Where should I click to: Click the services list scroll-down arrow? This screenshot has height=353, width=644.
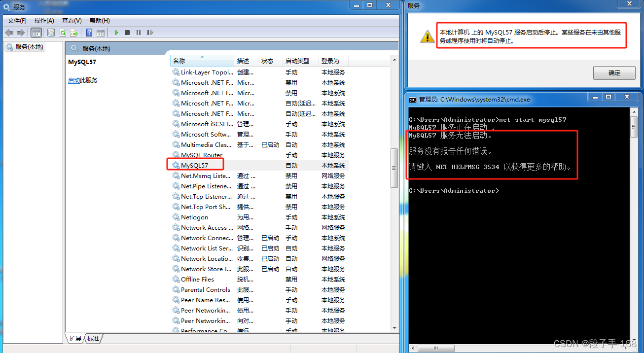coord(394,328)
